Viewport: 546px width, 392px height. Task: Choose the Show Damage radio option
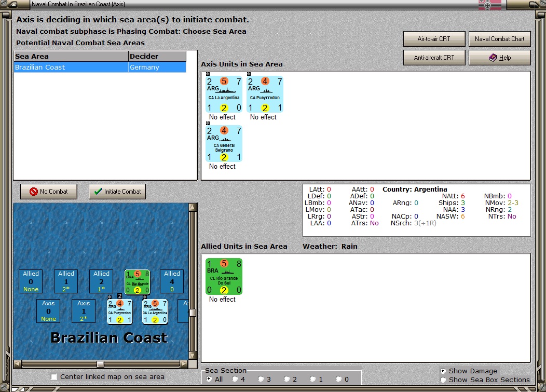point(443,371)
